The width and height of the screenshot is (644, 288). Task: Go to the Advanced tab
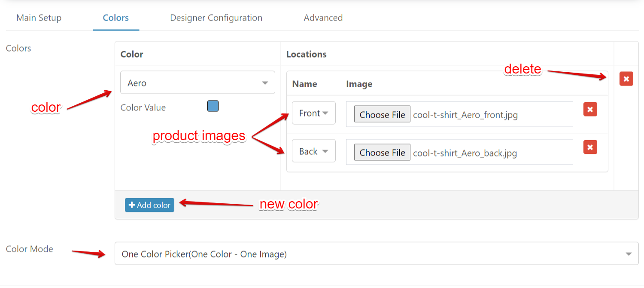click(323, 18)
